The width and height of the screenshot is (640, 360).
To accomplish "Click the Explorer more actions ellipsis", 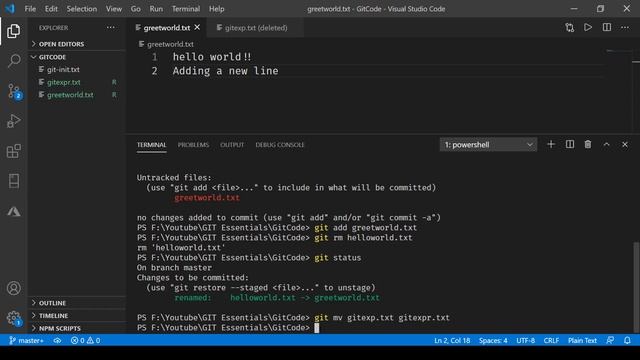I will [111, 28].
